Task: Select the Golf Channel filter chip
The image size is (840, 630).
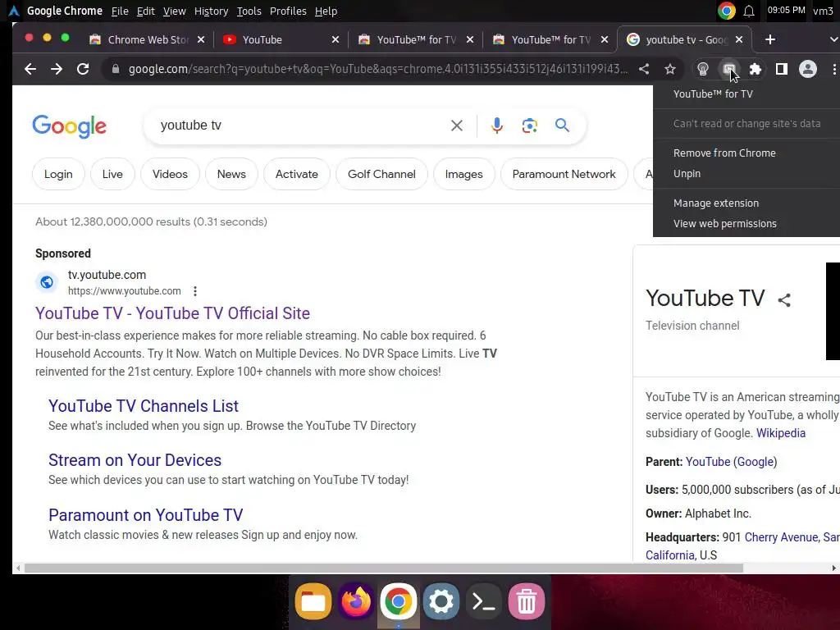Action: pyautogui.click(x=381, y=174)
